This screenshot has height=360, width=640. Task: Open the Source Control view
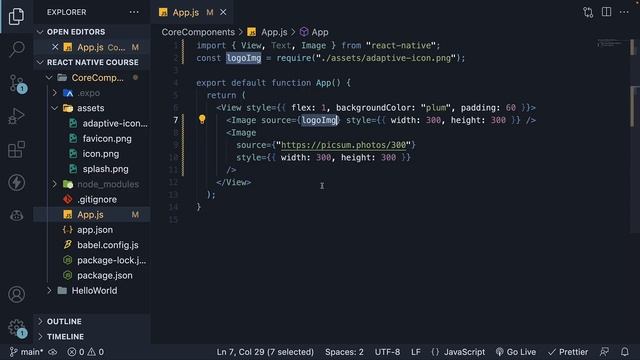(16, 83)
